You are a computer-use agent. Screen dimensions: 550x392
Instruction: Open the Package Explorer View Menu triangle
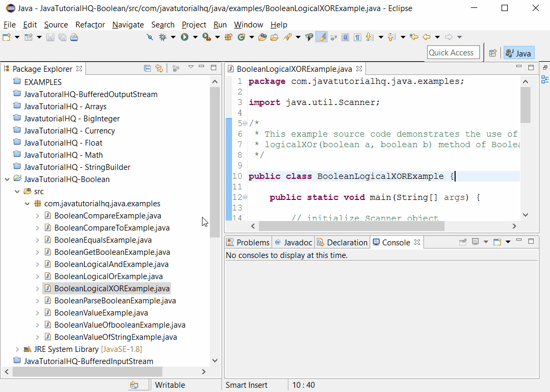point(191,66)
